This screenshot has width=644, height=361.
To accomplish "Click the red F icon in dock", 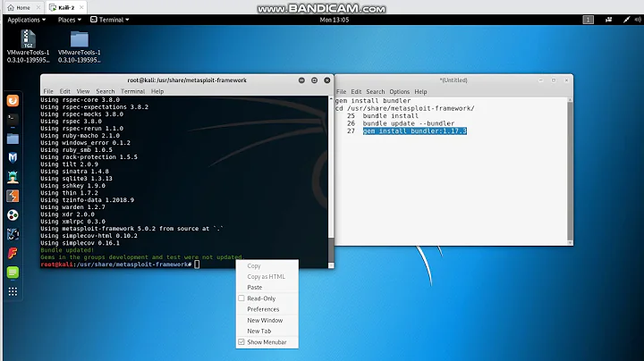I will (x=13, y=254).
